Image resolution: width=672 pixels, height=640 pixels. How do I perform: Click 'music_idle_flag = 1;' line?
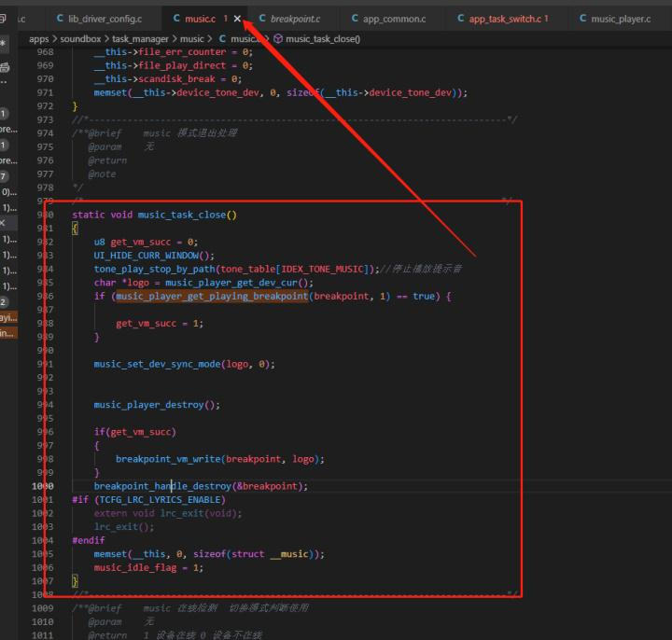point(148,567)
